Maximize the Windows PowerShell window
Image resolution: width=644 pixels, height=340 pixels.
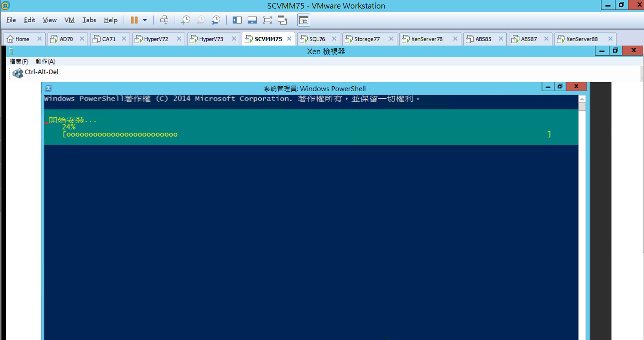pyautogui.click(x=560, y=87)
